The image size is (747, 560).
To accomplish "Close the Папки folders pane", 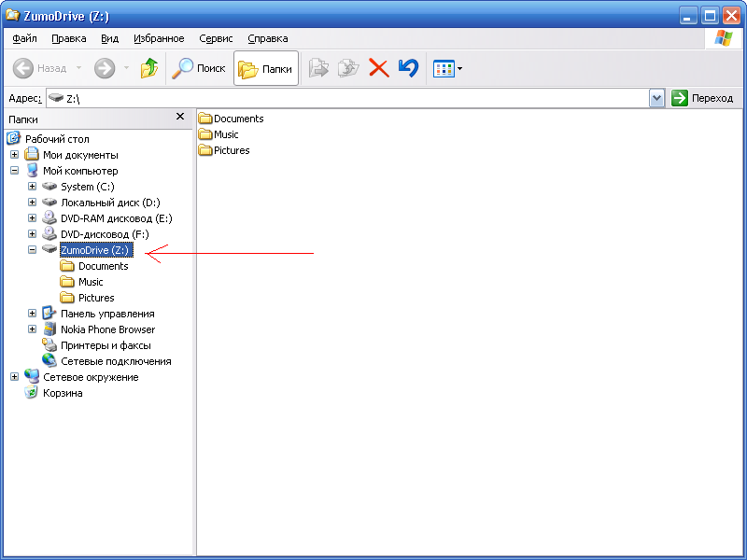I will coord(180,117).
